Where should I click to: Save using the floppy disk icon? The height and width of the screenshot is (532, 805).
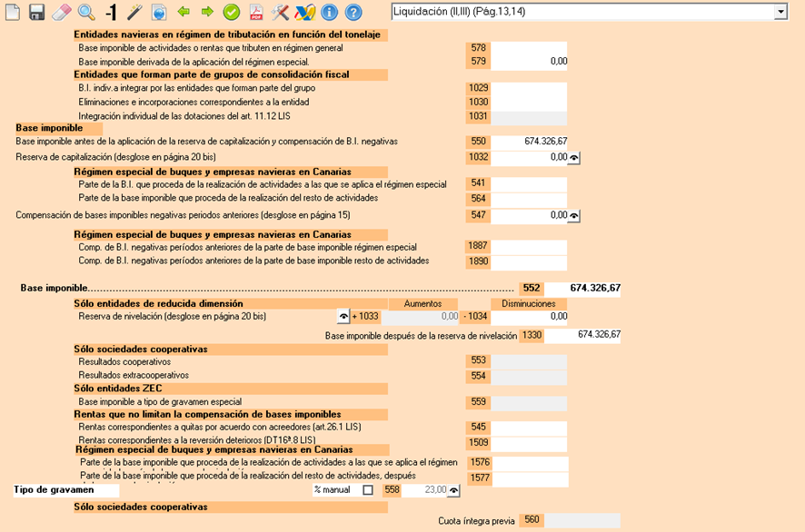(x=37, y=12)
